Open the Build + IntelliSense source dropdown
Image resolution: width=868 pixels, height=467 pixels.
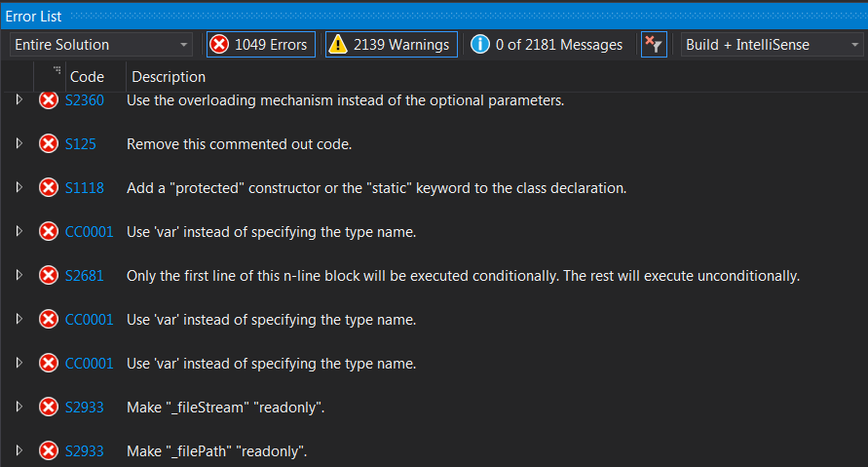[772, 45]
